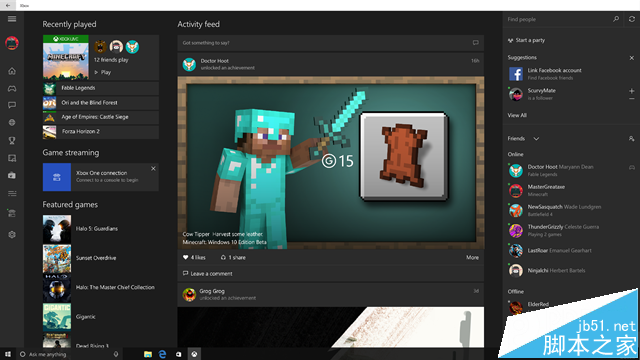This screenshot has width=640, height=360.
Task: Open the hamburger menu in sidebar
Action: click(x=12, y=19)
